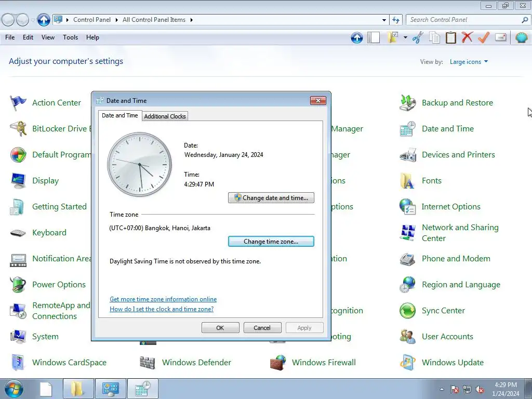The height and width of the screenshot is (399, 532).
Task: Click the taskbar clock 4:29 PM
Action: click(x=506, y=389)
